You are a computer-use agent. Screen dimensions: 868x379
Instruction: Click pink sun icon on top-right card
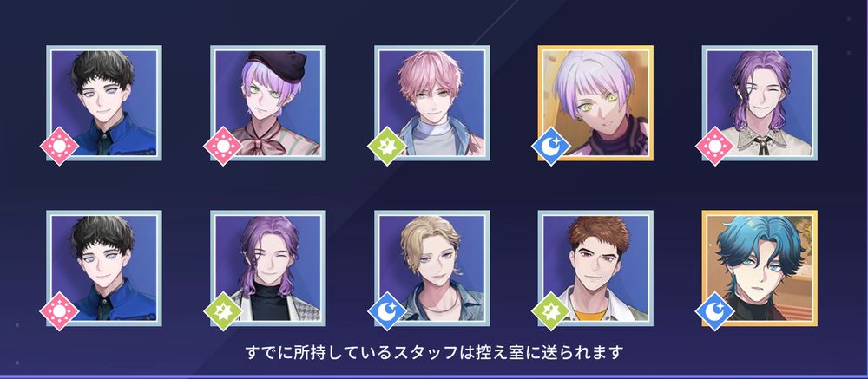714,146
